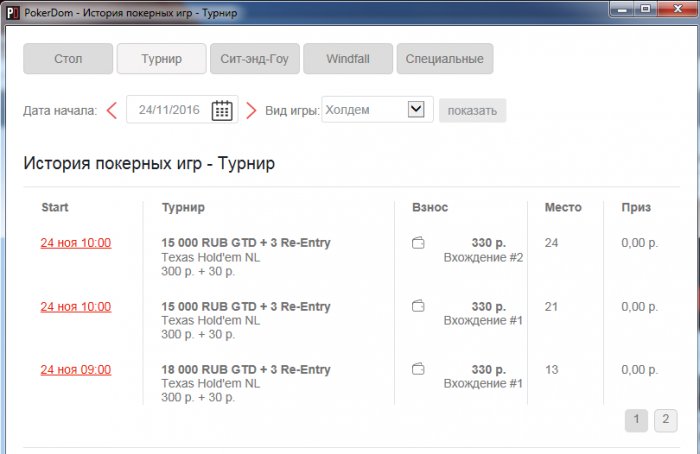Maximize the PokerDom window
700x454 pixels.
pos(646,8)
